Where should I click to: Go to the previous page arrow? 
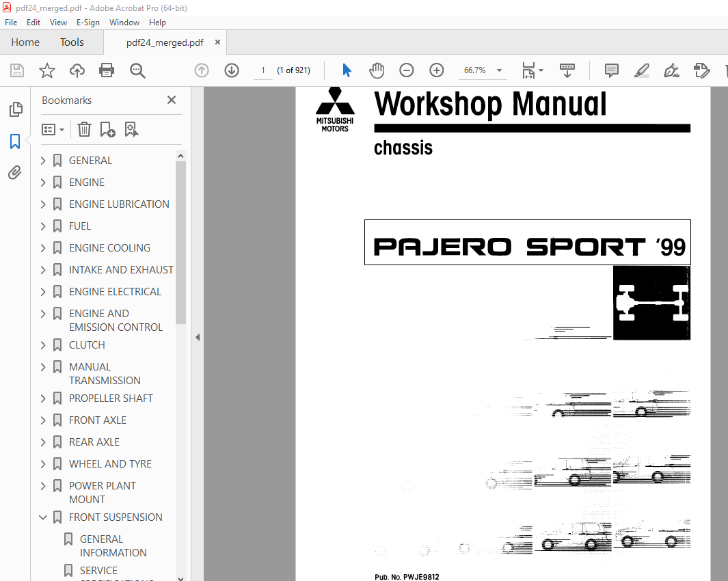[202, 70]
